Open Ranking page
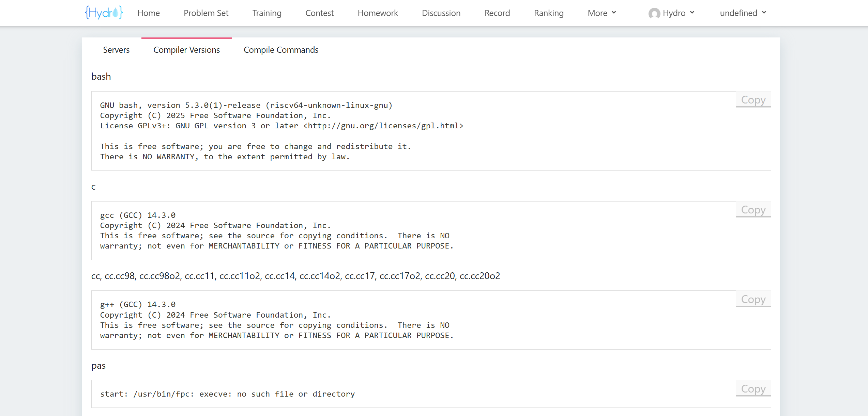 [x=549, y=13]
